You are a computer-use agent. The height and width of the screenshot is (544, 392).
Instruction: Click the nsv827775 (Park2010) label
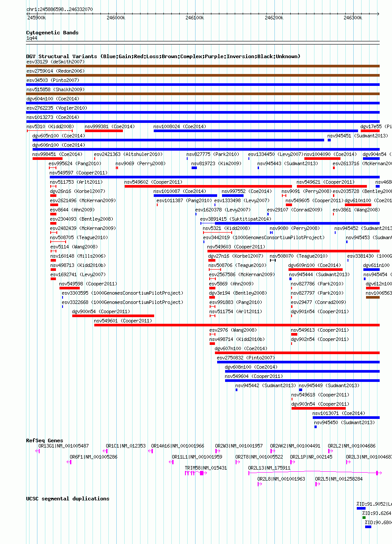click(x=213, y=154)
